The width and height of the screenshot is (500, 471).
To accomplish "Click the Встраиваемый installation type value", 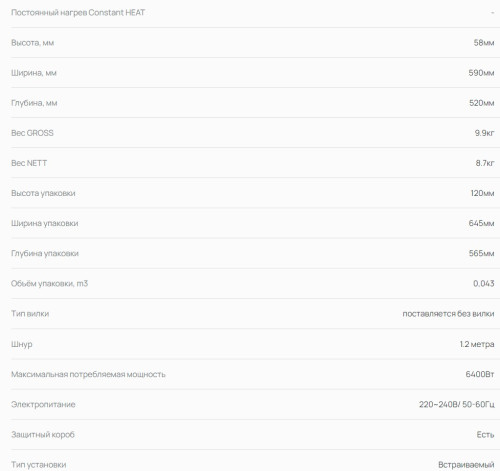I will (466, 465).
